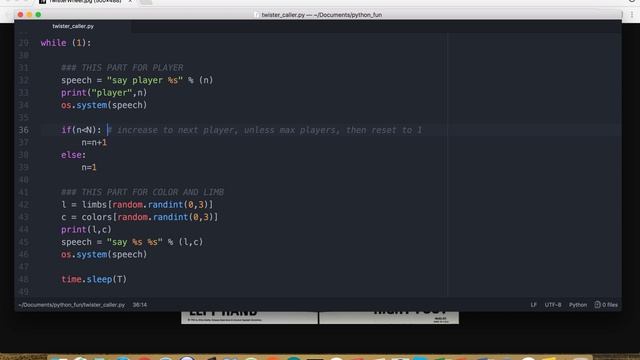Click the line 'time.sleep(T)'

coord(94,280)
